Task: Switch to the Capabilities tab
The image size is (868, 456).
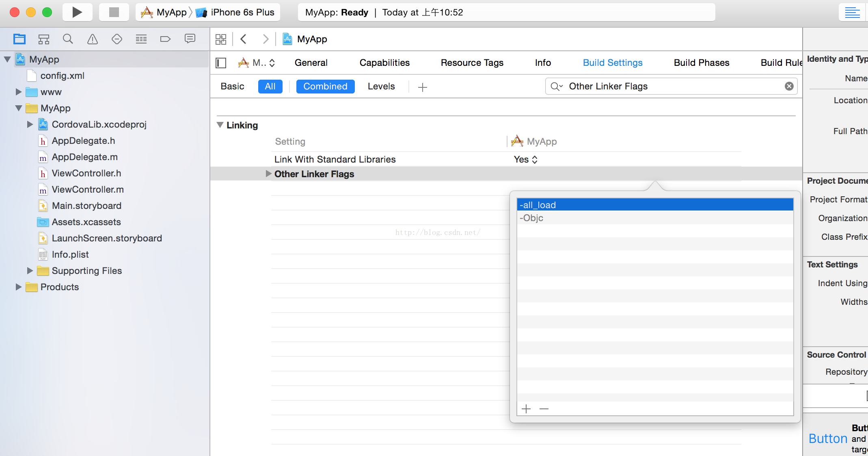Action: click(384, 63)
